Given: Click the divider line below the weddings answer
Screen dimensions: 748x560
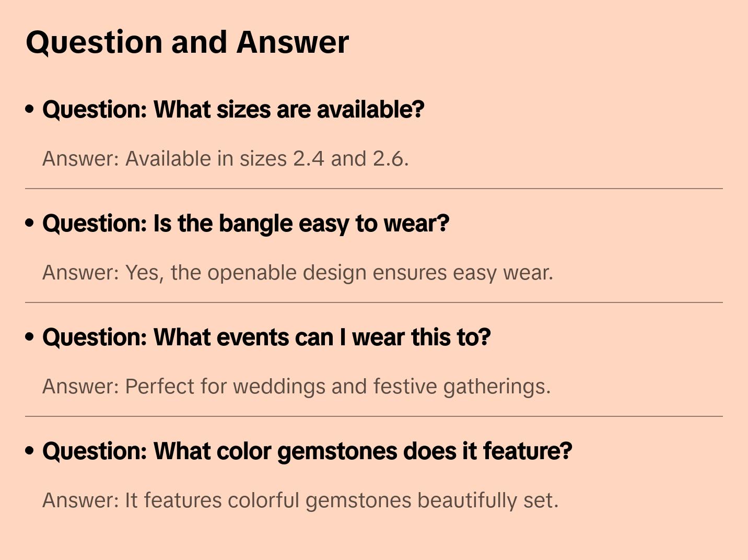Looking at the screenshot, I should [374, 416].
